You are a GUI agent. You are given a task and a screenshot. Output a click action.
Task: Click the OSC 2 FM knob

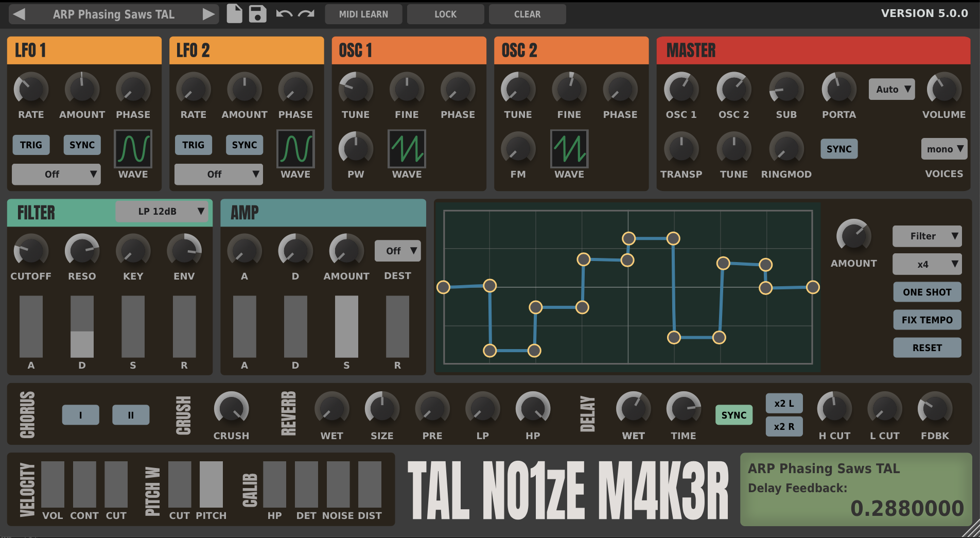[x=518, y=149]
